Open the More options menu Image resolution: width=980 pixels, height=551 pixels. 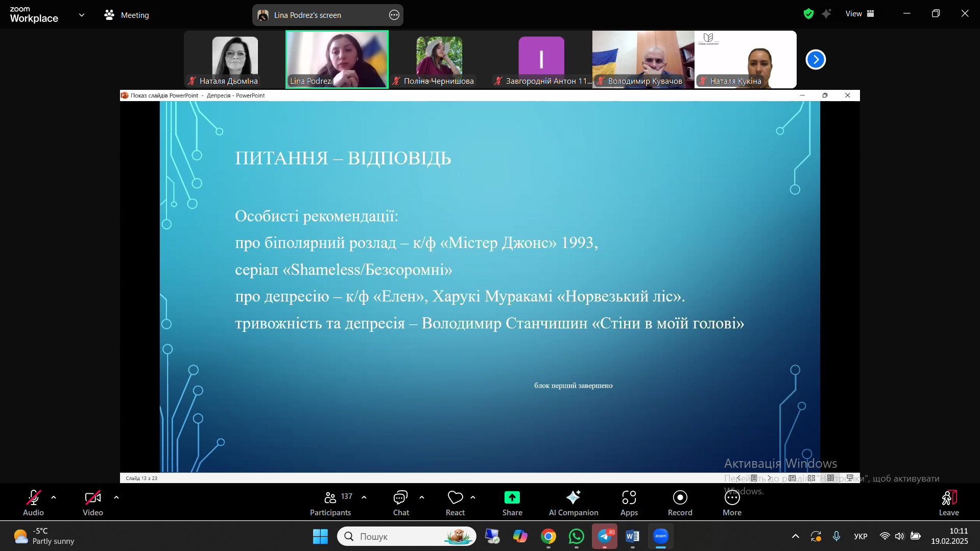click(x=732, y=502)
